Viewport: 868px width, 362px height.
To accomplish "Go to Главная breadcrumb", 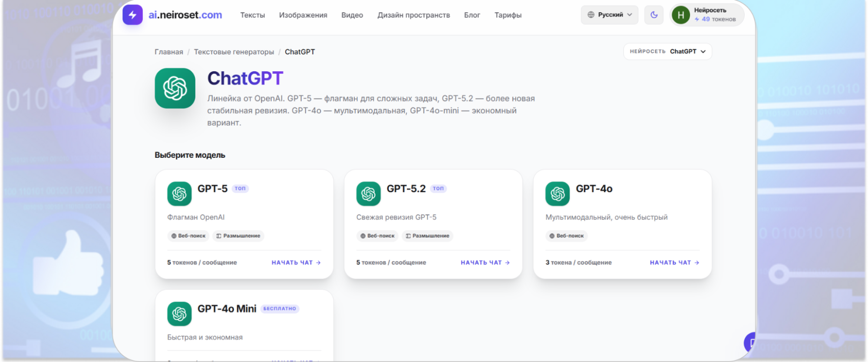I will (169, 52).
